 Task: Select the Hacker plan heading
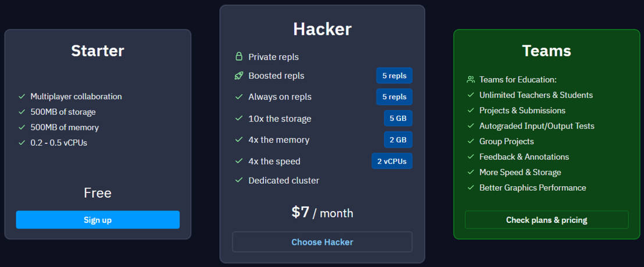322,29
